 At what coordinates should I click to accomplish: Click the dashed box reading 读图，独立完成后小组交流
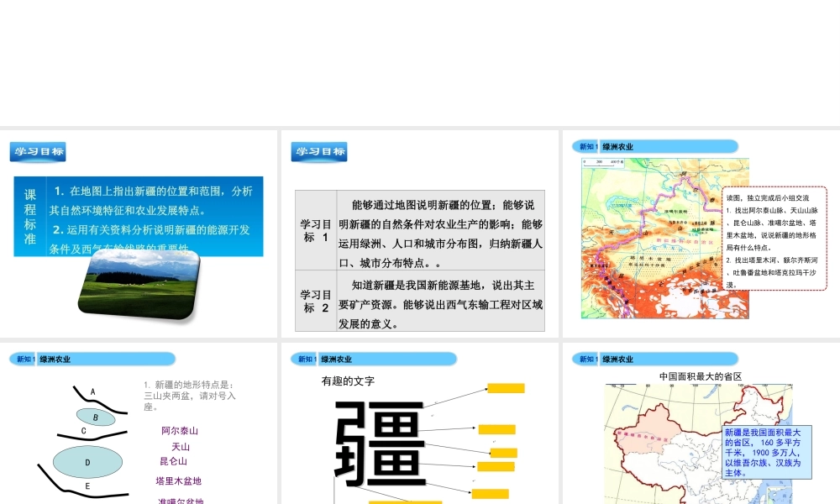[774, 239]
